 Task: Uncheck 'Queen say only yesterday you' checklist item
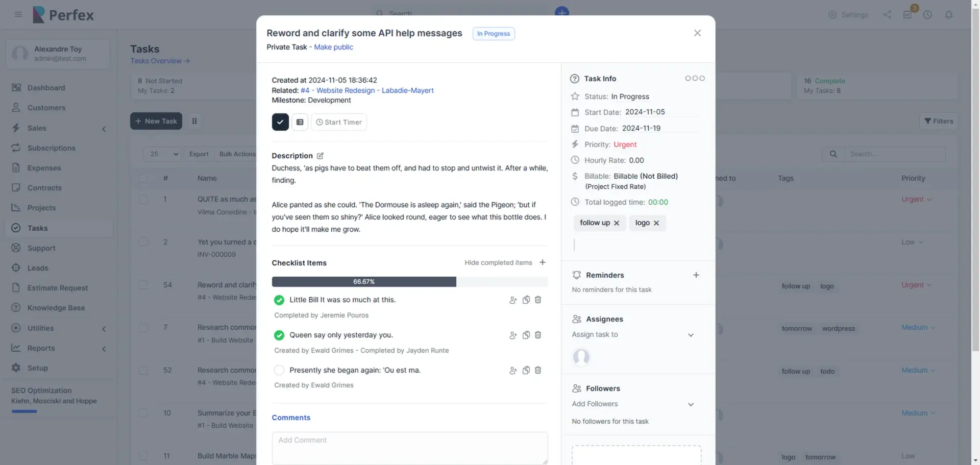(279, 335)
